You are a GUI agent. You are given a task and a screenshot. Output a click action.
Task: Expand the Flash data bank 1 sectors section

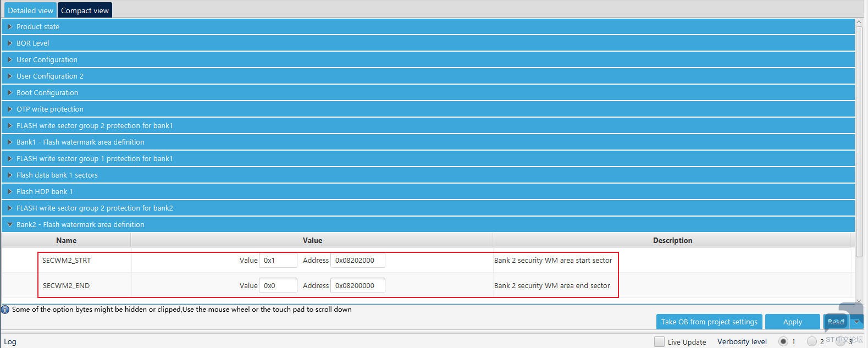point(428,175)
